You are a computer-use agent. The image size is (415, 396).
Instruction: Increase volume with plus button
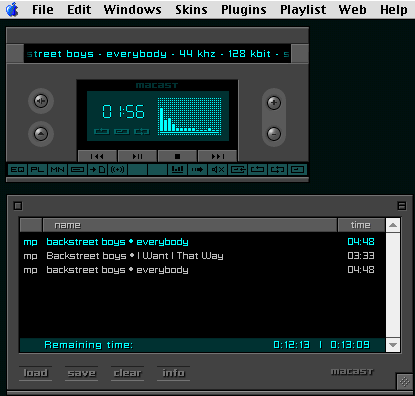coord(274,103)
